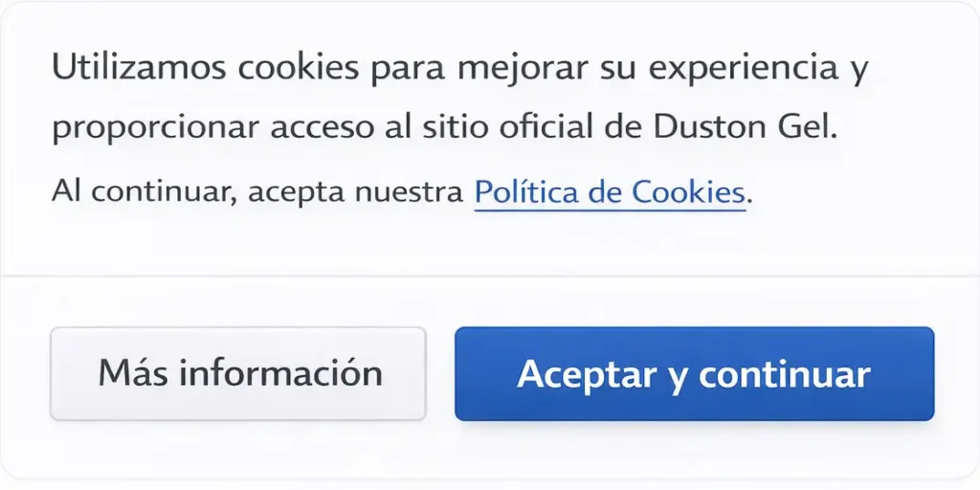Select the gray Más información button

coord(238,374)
